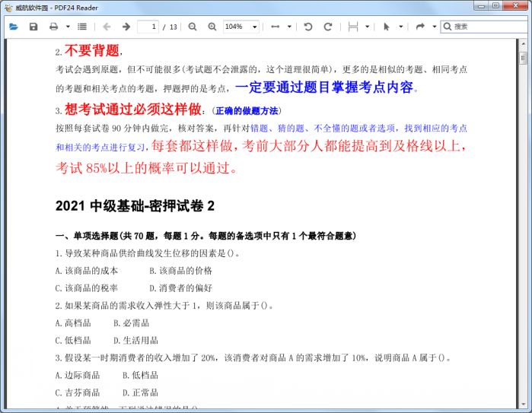Click option 'C.该商品的税率'
This screenshot has width=532, height=413.
[87, 288]
